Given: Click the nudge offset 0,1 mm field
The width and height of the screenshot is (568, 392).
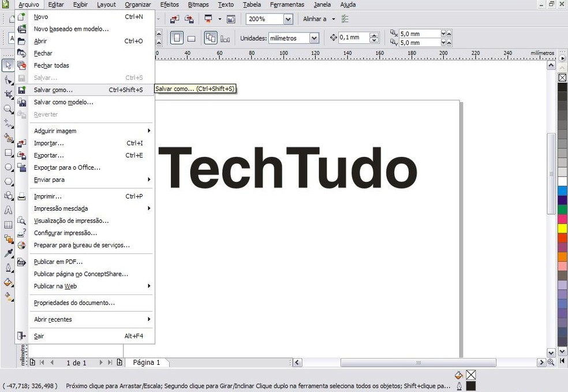Looking at the screenshot, I should (353, 38).
